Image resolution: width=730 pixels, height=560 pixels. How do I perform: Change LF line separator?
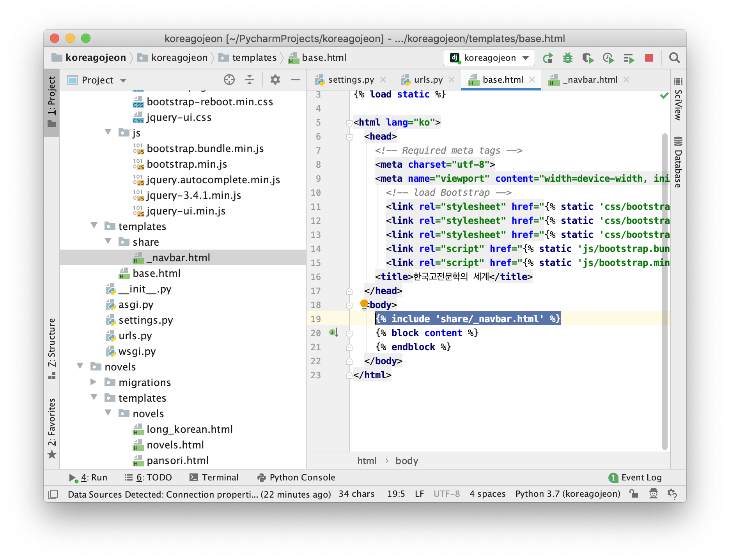(x=419, y=494)
